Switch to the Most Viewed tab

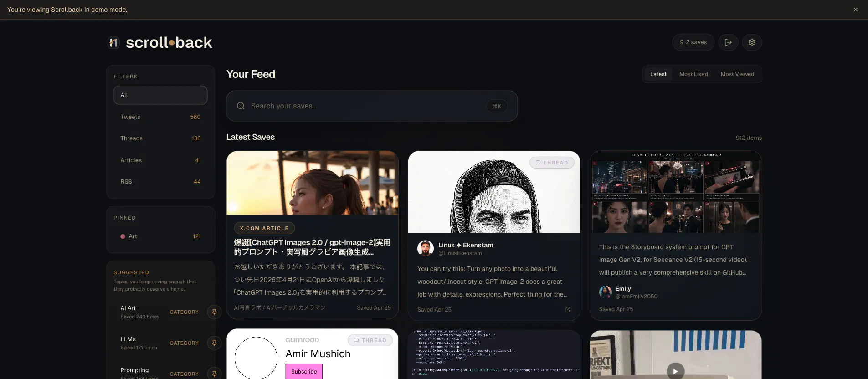[737, 74]
